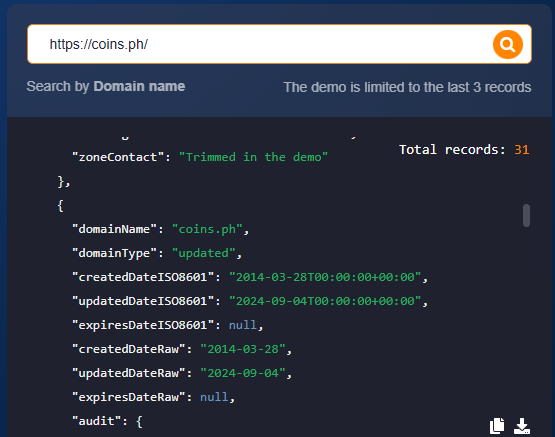The height and width of the screenshot is (437, 555).
Task: Click the updatedDateRaw "2024-09-04" value
Action: pos(243,373)
